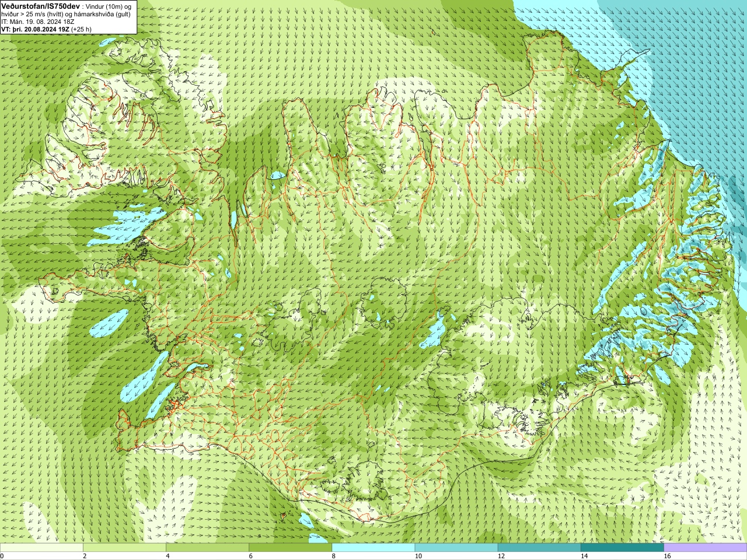747x560 pixels.
Task: Click the 'hviður > 25 m/s' legend line
Action: [66, 14]
